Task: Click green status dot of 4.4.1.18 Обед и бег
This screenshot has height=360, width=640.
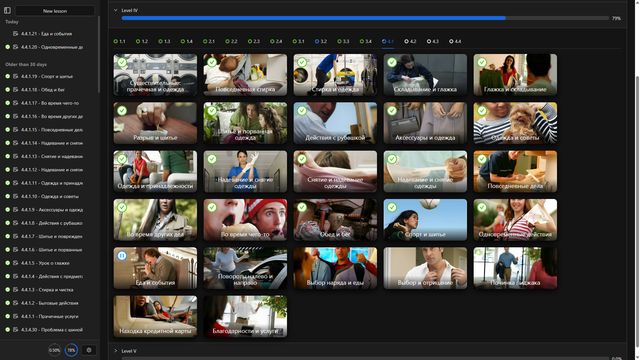Action: coord(7,89)
